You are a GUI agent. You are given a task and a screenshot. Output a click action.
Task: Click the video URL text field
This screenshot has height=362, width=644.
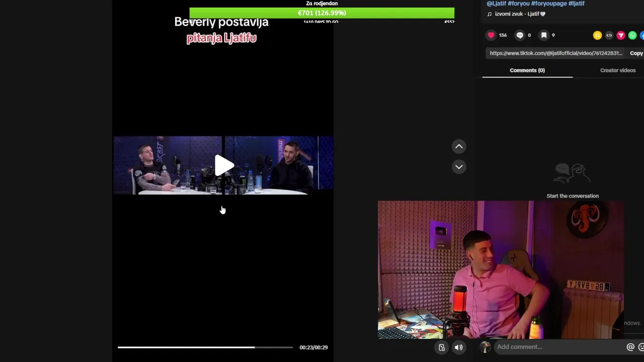(555, 53)
